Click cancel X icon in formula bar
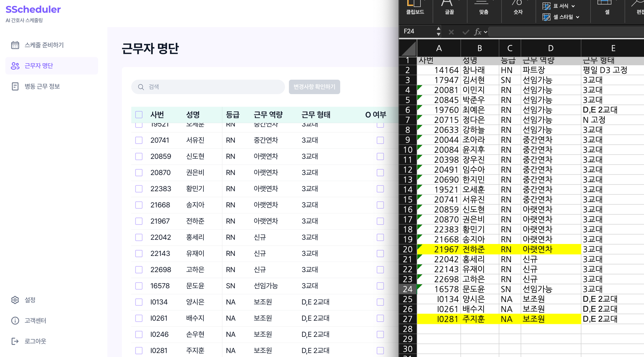 click(x=451, y=32)
